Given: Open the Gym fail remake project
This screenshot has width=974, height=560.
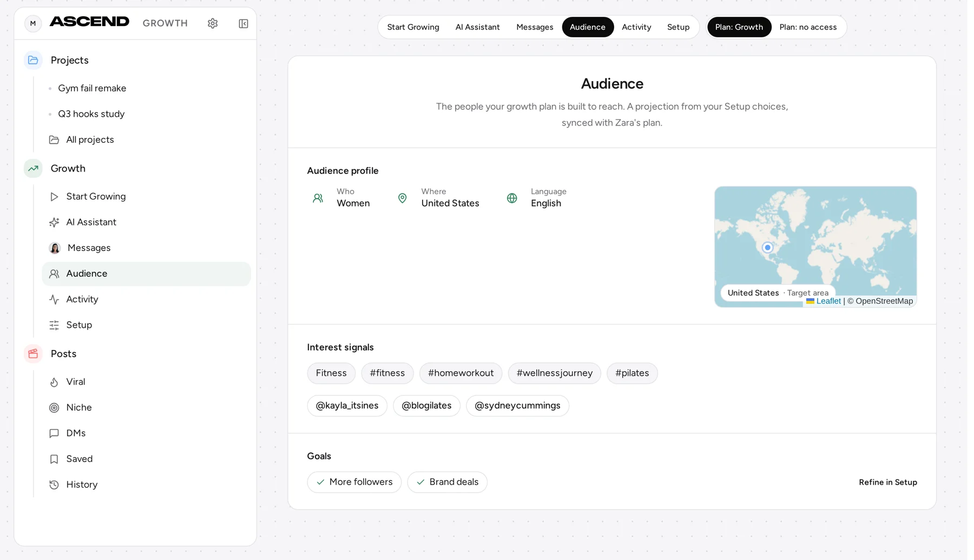Looking at the screenshot, I should (x=92, y=88).
